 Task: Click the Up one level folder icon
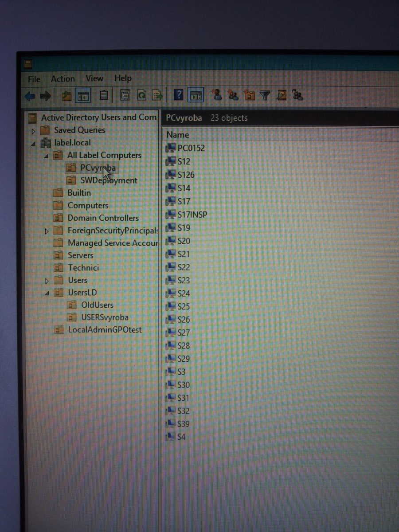(x=66, y=95)
